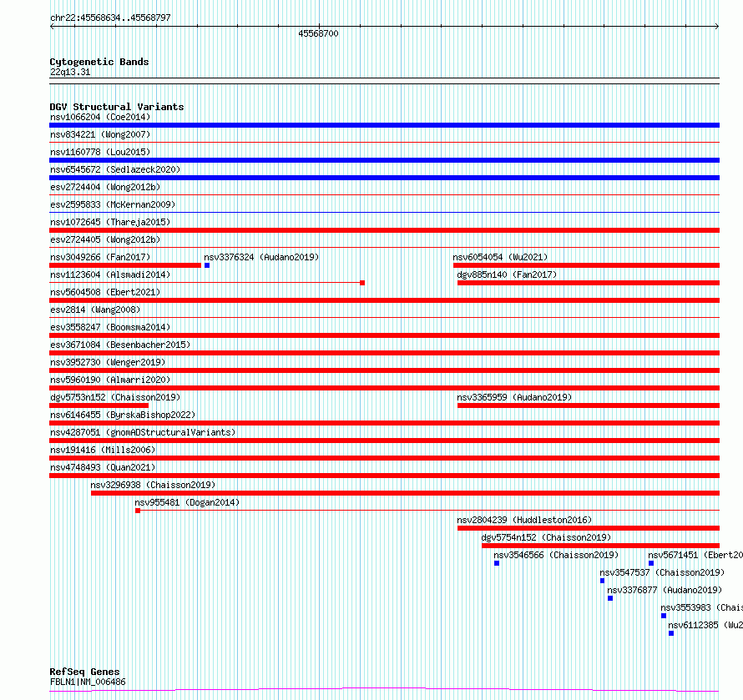Open the esv2724405 (Wong2012b) variant
Viewport: 743px width, 700px height.
pos(105,239)
